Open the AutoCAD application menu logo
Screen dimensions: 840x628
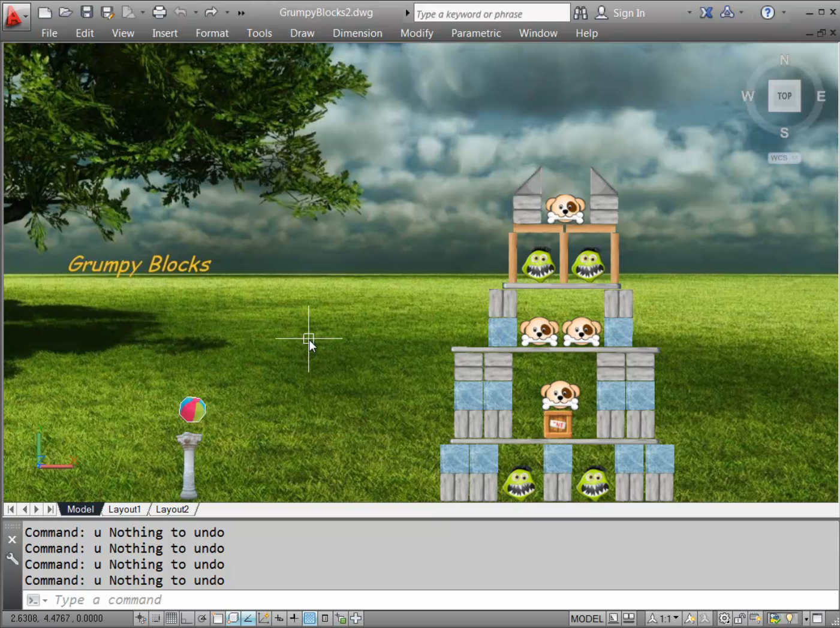point(14,16)
